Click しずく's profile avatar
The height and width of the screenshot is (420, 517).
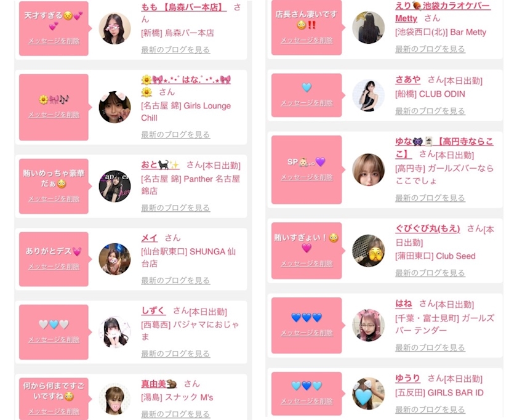coord(114,332)
